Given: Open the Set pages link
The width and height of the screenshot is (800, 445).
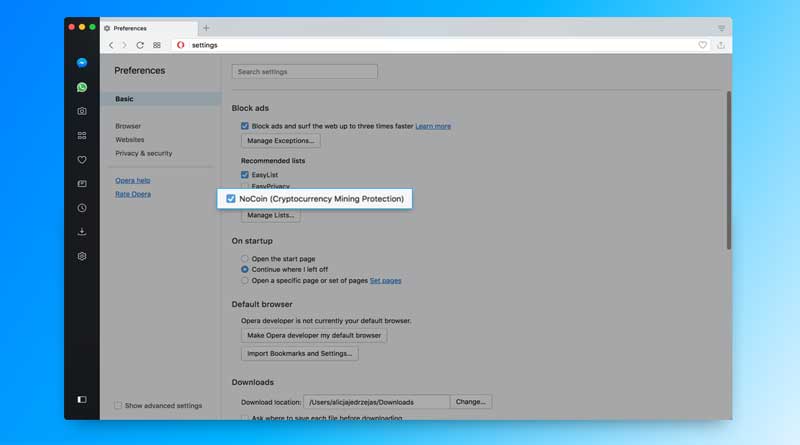Looking at the screenshot, I should click(x=385, y=281).
